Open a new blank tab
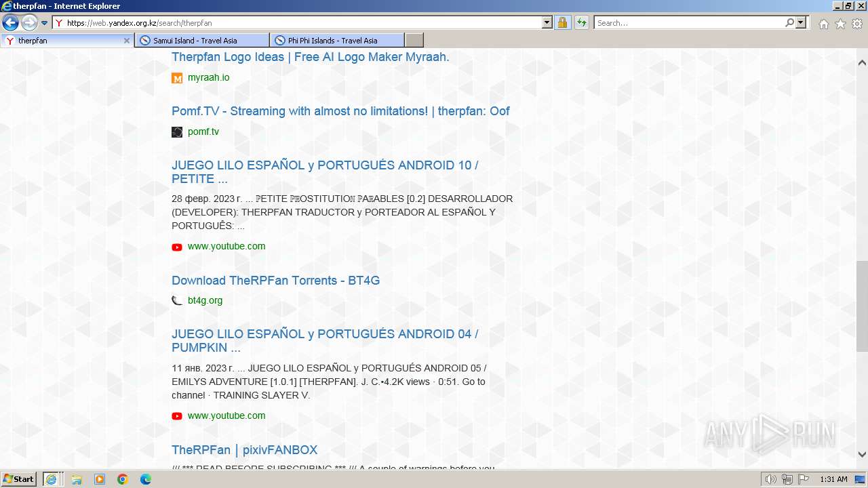Image resolution: width=868 pixels, height=488 pixels. point(414,41)
